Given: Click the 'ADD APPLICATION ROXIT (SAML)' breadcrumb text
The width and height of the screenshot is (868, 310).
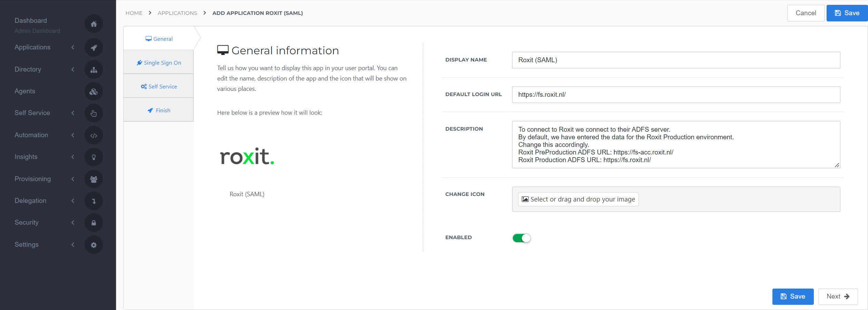Looking at the screenshot, I should 257,13.
